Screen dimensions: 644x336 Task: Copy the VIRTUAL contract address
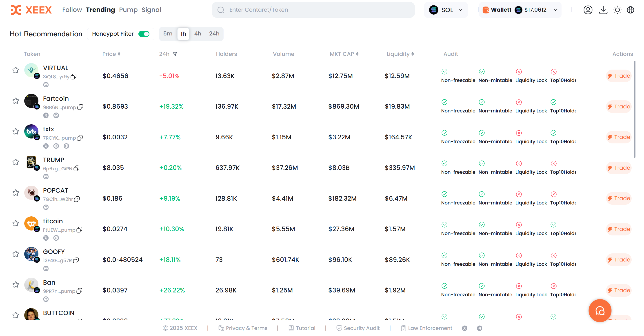[73, 77]
